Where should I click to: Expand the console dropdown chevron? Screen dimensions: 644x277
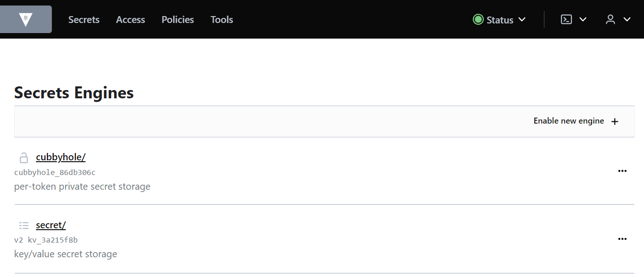(583, 19)
